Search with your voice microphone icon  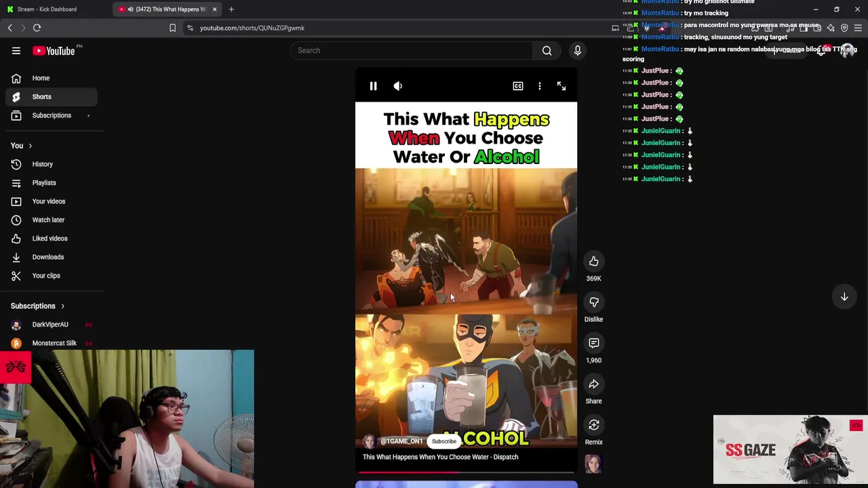(x=578, y=50)
